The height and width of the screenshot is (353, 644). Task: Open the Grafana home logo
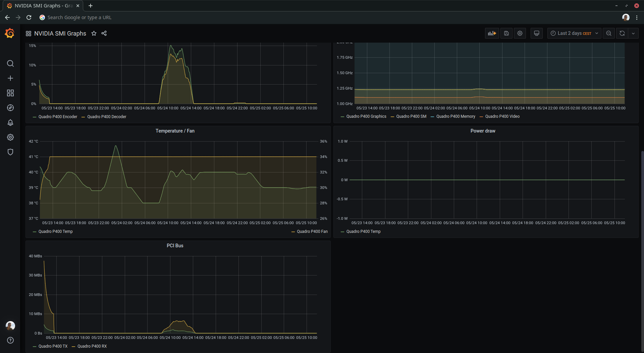[10, 33]
